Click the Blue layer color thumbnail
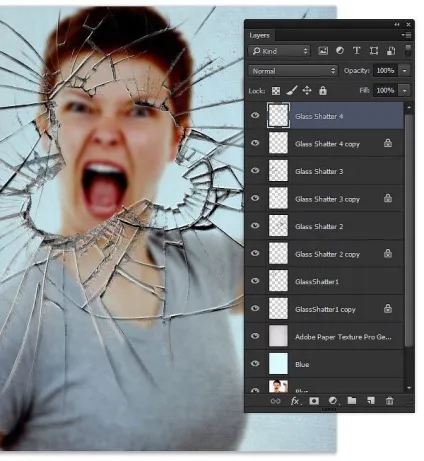Image resolution: width=424 pixels, height=461 pixels. [x=278, y=364]
